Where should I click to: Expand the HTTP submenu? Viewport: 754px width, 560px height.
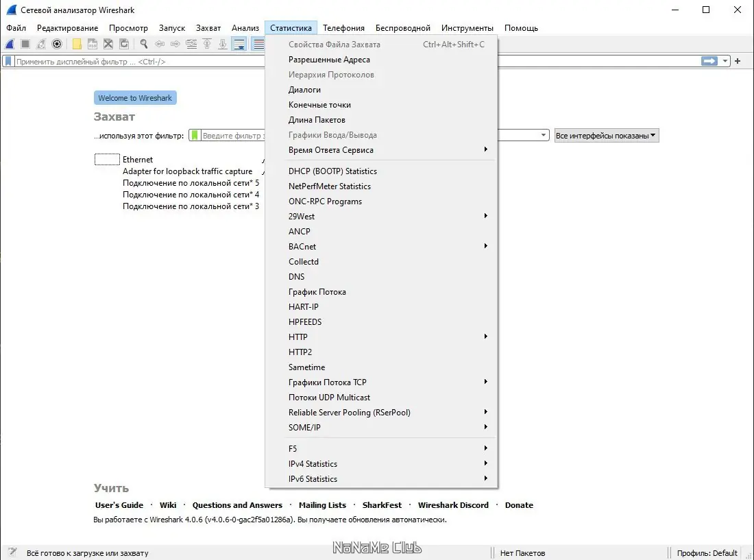tap(381, 337)
